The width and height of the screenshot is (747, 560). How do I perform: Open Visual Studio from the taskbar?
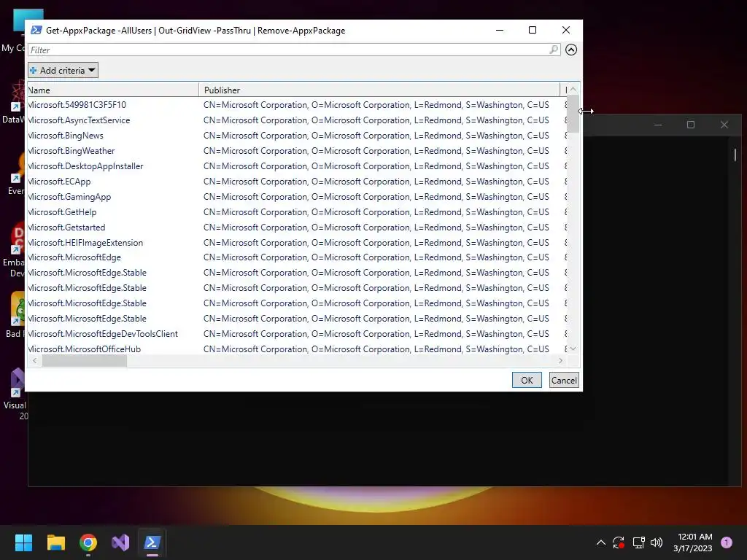(120, 542)
